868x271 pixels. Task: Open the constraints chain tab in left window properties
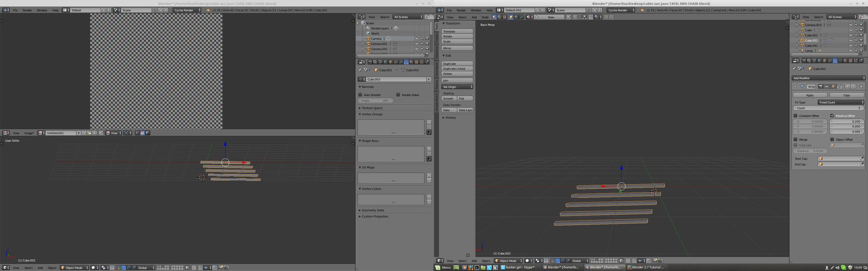point(396,62)
